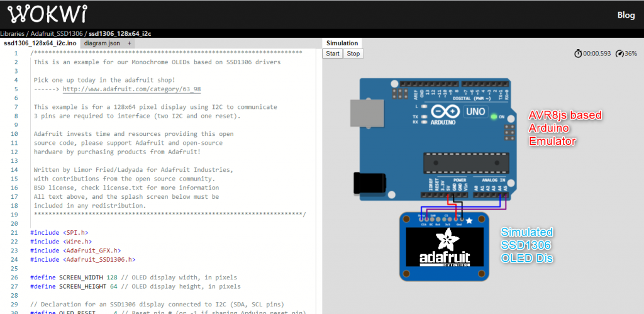Click the Arduino DC power jack
Image resolution: width=644 pixels, height=314 pixels.
[370, 184]
